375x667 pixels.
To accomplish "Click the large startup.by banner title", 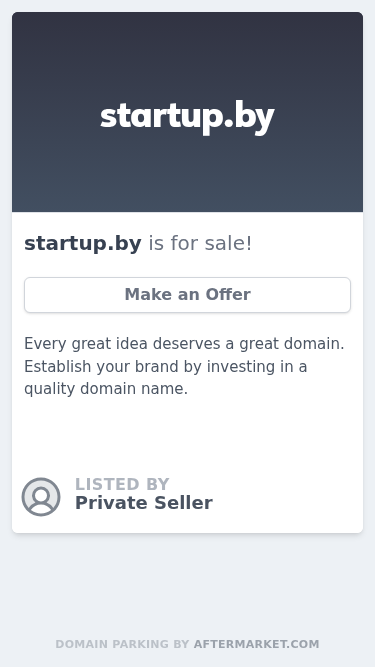I will click(187, 117).
